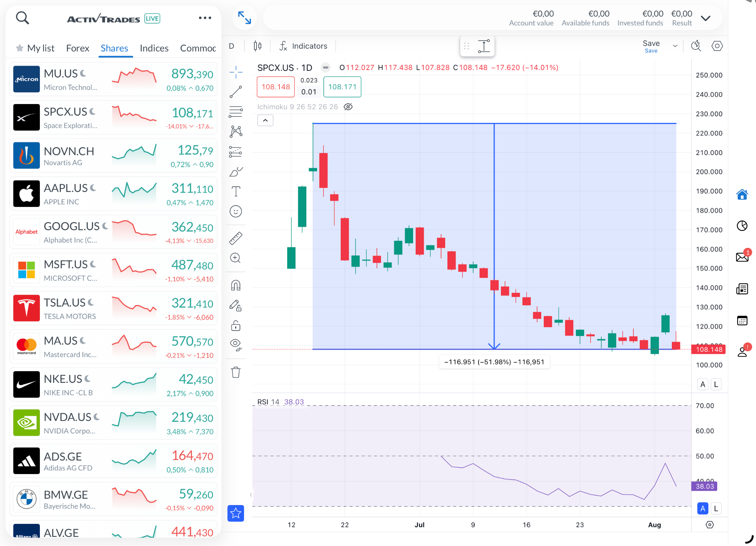Open the news sidebar icon
756x546 pixels.
742,289
